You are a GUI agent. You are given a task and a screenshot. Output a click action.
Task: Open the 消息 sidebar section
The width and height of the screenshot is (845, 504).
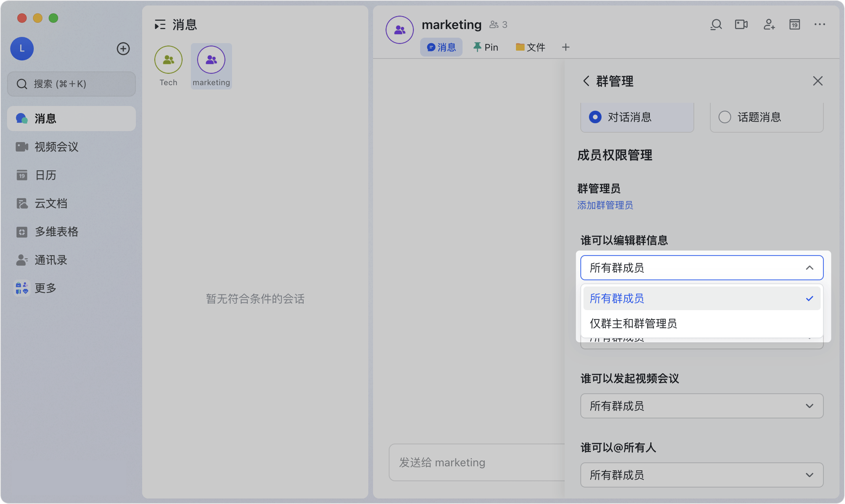71,118
